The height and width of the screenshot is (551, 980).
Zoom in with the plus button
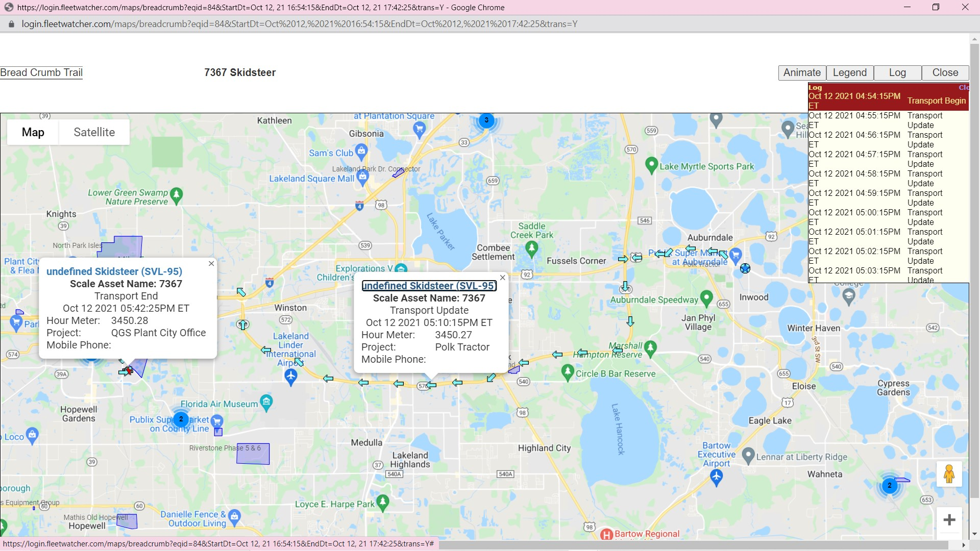tap(949, 520)
